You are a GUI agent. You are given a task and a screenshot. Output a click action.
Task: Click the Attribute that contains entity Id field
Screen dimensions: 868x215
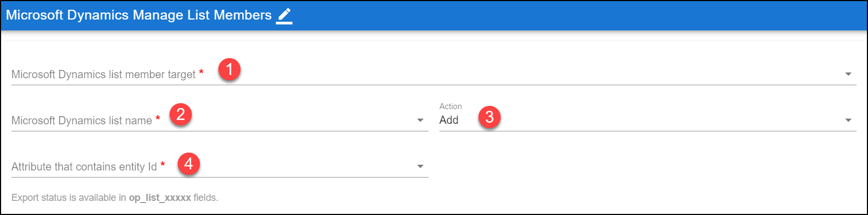click(220, 167)
